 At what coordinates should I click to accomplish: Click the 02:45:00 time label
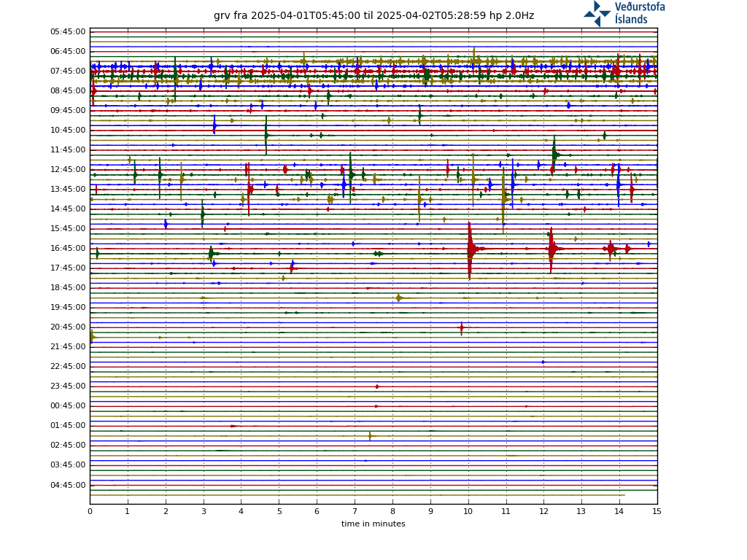[x=68, y=446]
